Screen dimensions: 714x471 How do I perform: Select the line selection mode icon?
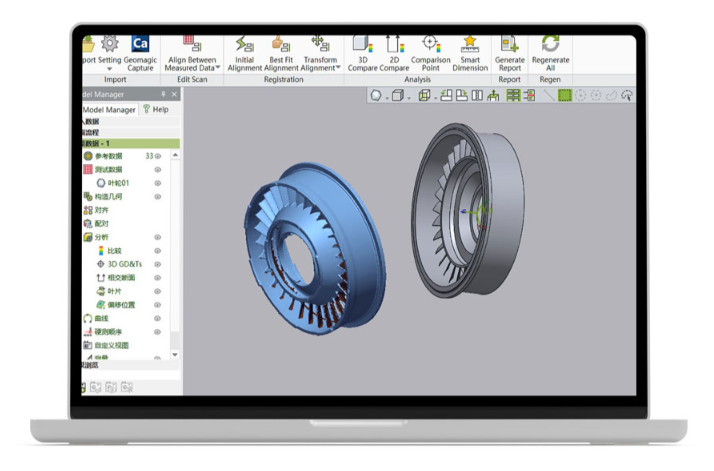click(x=549, y=95)
